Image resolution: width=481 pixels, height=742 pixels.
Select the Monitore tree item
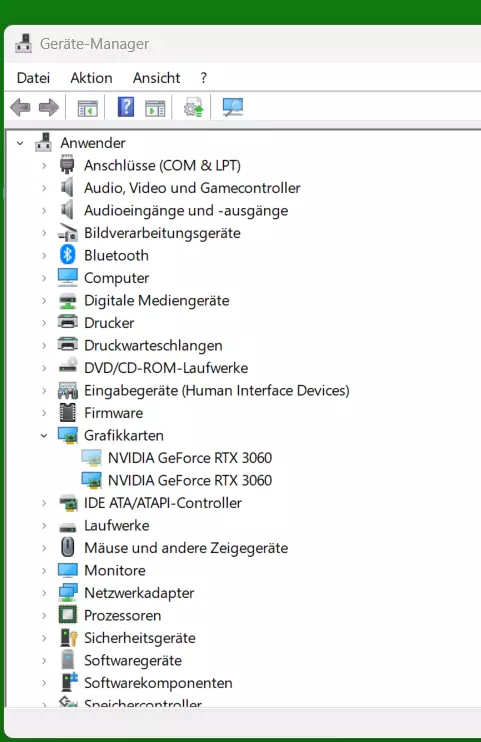(x=115, y=570)
